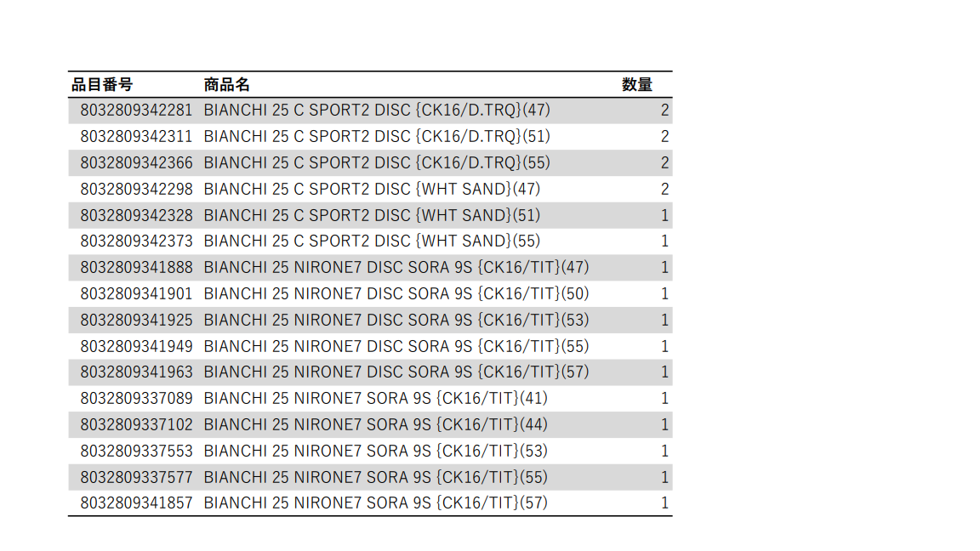
Task: Click the quantity for item 8032809342281
Action: (x=665, y=111)
